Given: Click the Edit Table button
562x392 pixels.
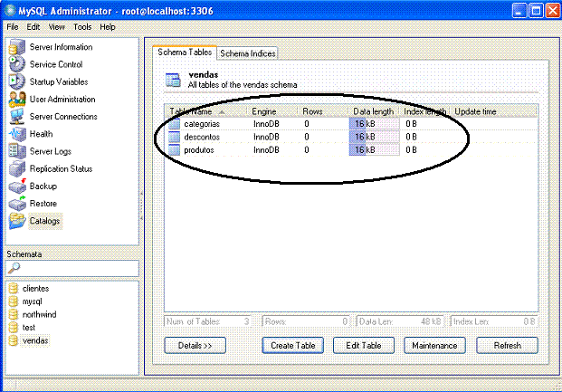Looking at the screenshot, I should pyautogui.click(x=364, y=345).
